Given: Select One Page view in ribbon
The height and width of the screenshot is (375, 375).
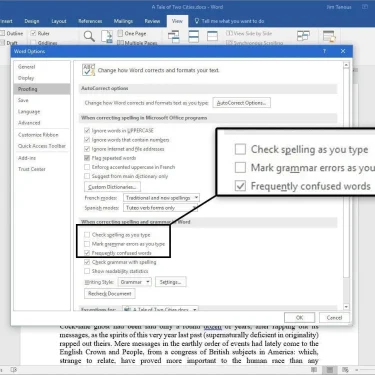Looking at the screenshot, I should pos(132,33).
